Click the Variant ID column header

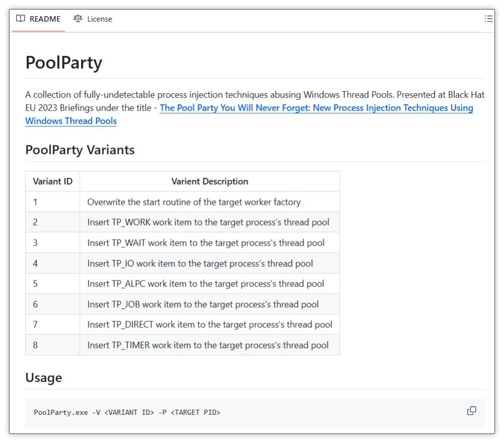pos(53,182)
